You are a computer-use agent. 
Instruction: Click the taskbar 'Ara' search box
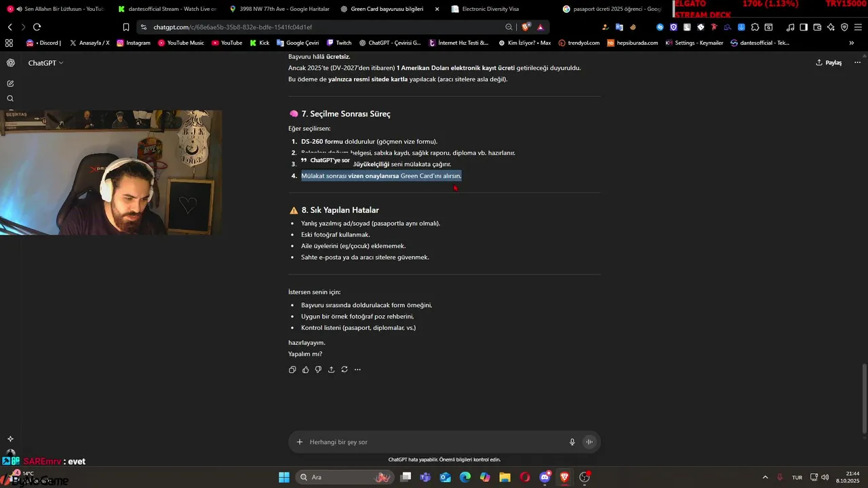(346, 477)
